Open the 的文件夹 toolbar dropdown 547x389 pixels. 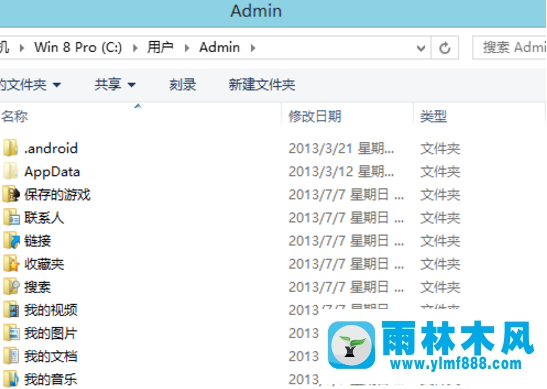30,84
